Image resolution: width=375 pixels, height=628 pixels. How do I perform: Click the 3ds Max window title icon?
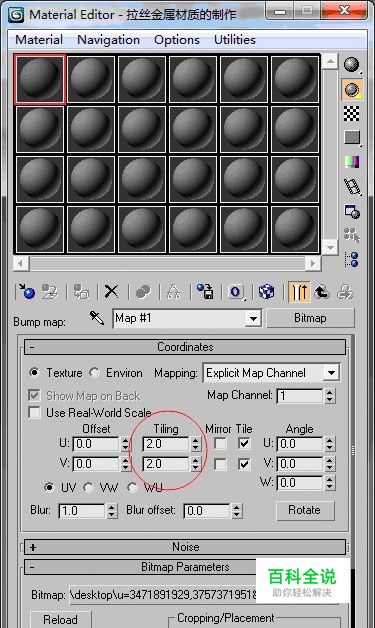pyautogui.click(x=17, y=15)
